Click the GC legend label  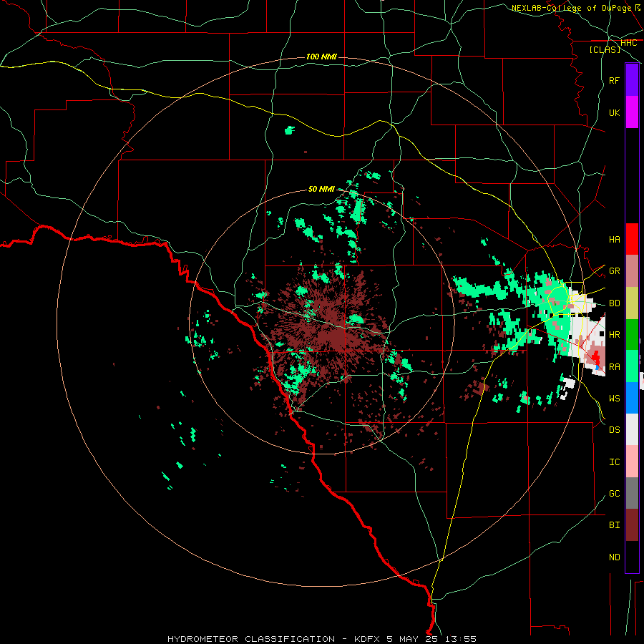point(614,494)
